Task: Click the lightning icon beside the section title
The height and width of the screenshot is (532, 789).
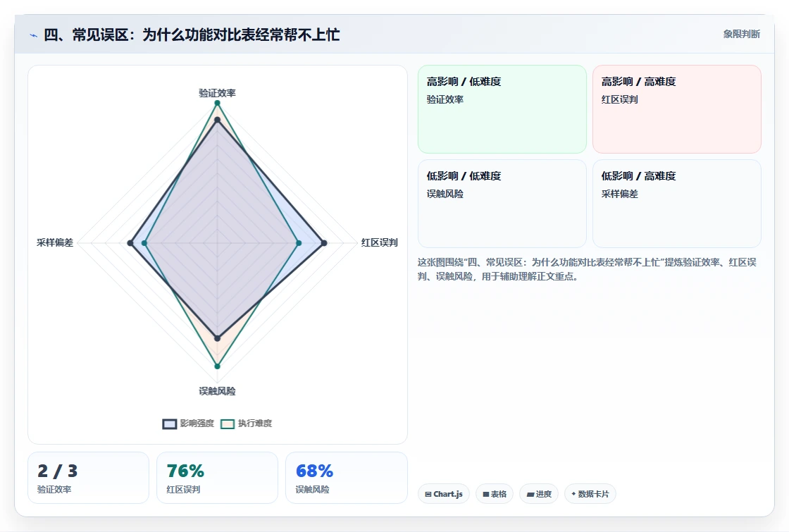Action: [x=34, y=35]
